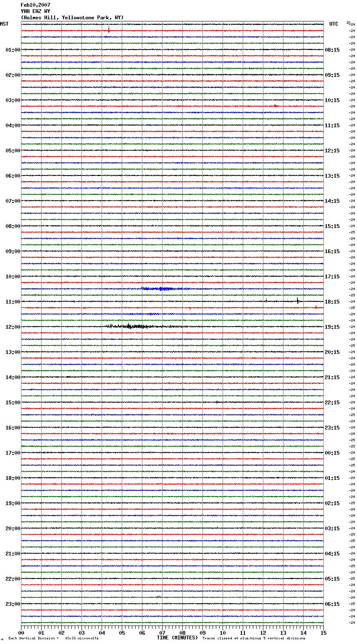Image resolution: width=357 pixels, height=644 pixels.
Task: Select the 11:00 MST hour label
Action: point(13,302)
